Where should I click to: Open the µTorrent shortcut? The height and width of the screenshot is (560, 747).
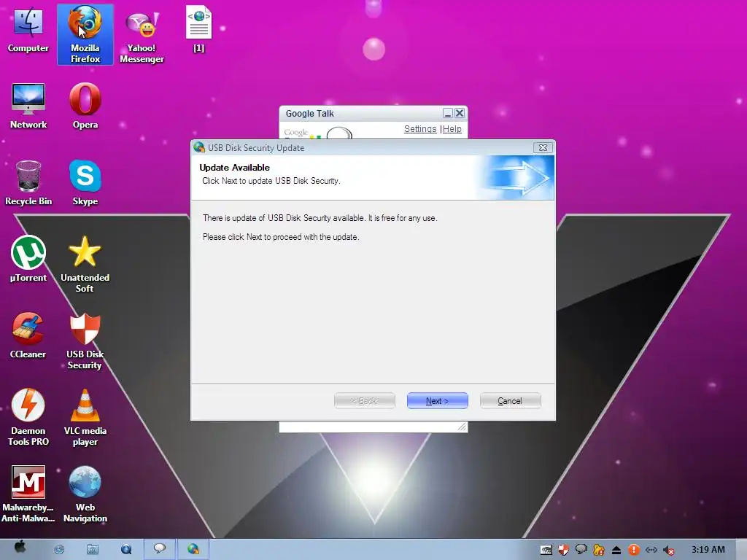tap(28, 259)
